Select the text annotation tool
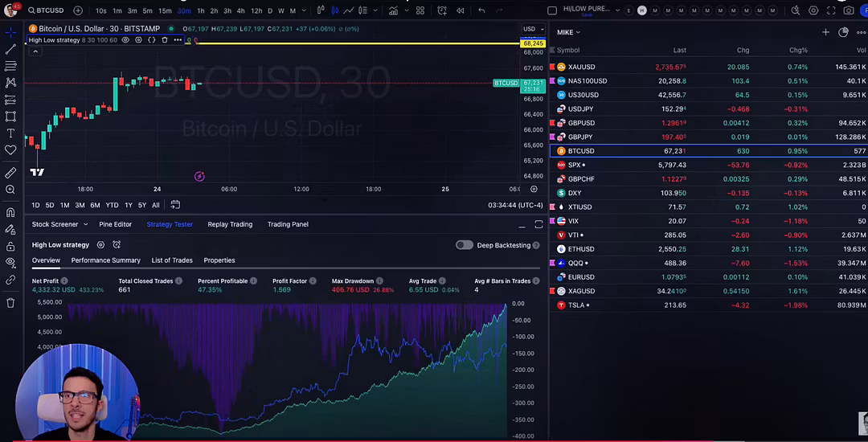Image resolution: width=868 pixels, height=442 pixels. tap(10, 133)
